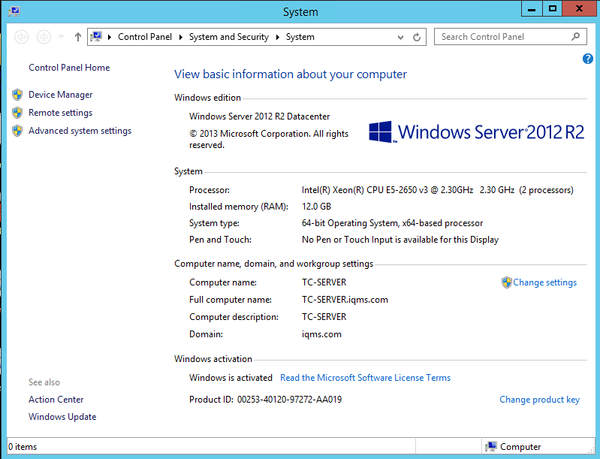Viewport: 600px width, 459px height.
Task: Click the shield icon beside Device Manager
Action: pyautogui.click(x=17, y=95)
